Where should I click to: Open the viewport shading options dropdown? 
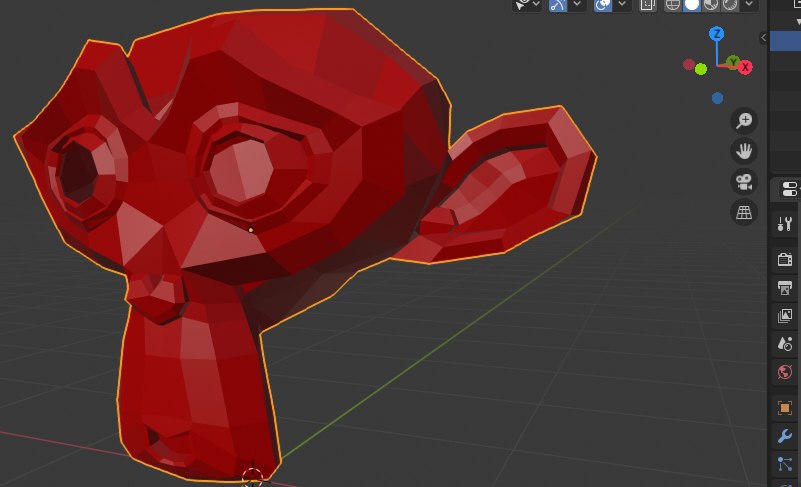pyautogui.click(x=749, y=5)
